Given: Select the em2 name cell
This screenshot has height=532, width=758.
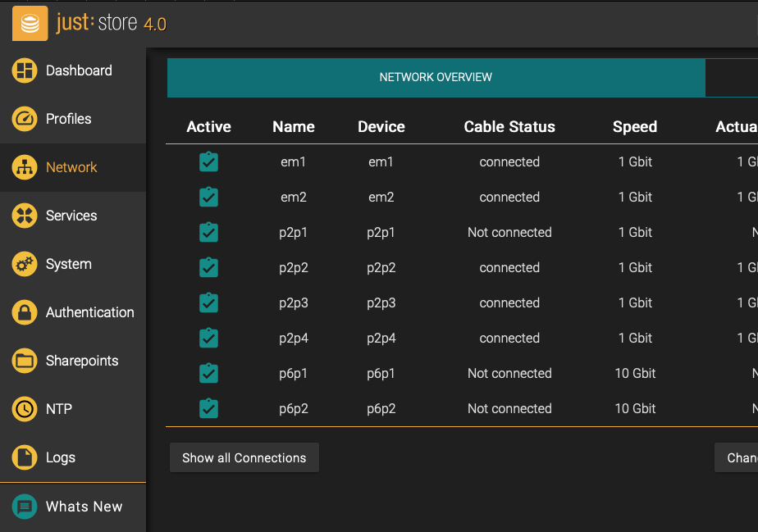Looking at the screenshot, I should click(x=294, y=198).
